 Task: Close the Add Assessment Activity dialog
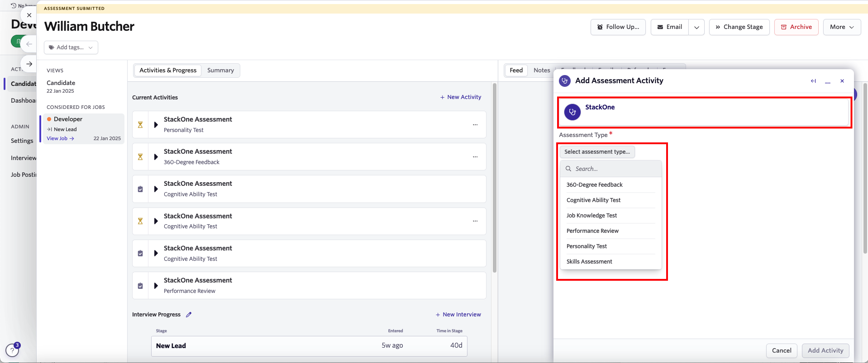click(x=842, y=81)
